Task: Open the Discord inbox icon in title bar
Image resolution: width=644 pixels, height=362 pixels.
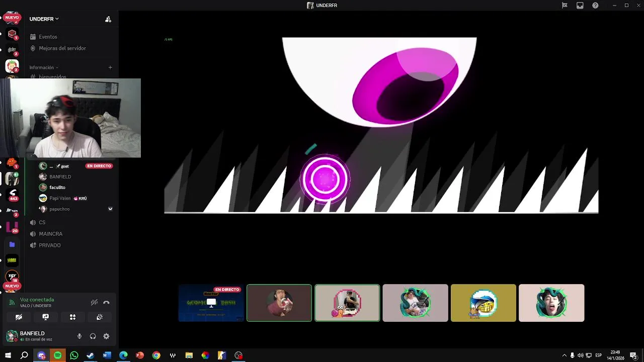Action: click(x=580, y=6)
